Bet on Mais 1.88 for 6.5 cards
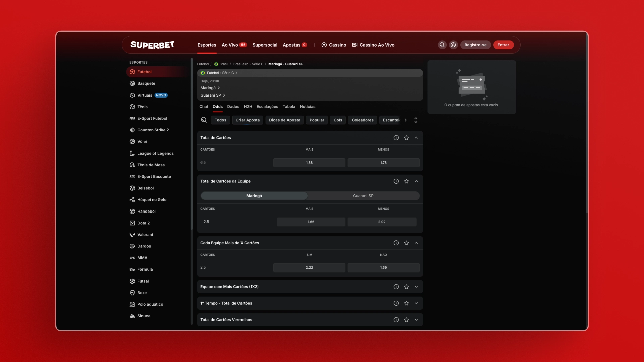Viewport: 644px width, 362px height. [x=309, y=163]
